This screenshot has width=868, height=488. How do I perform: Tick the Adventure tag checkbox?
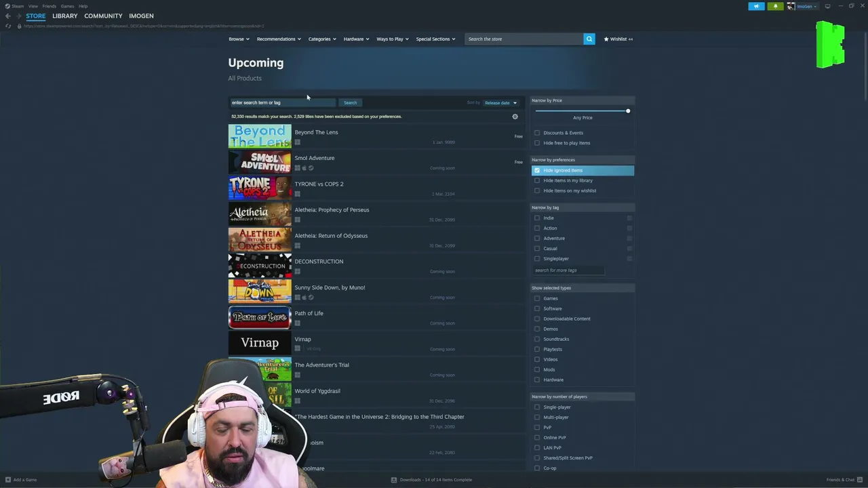[537, 239]
